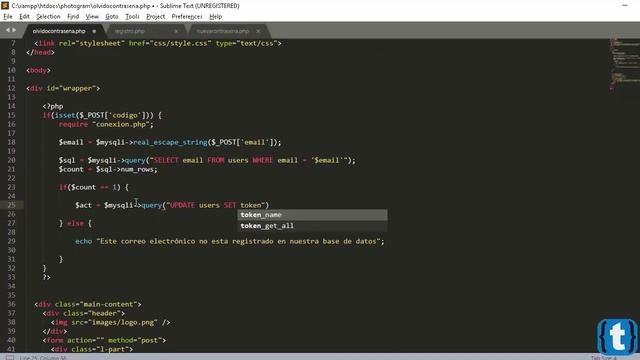Click the 'Este correo electrónico' echo string
Viewport: 640px width, 360px height.
238,241
